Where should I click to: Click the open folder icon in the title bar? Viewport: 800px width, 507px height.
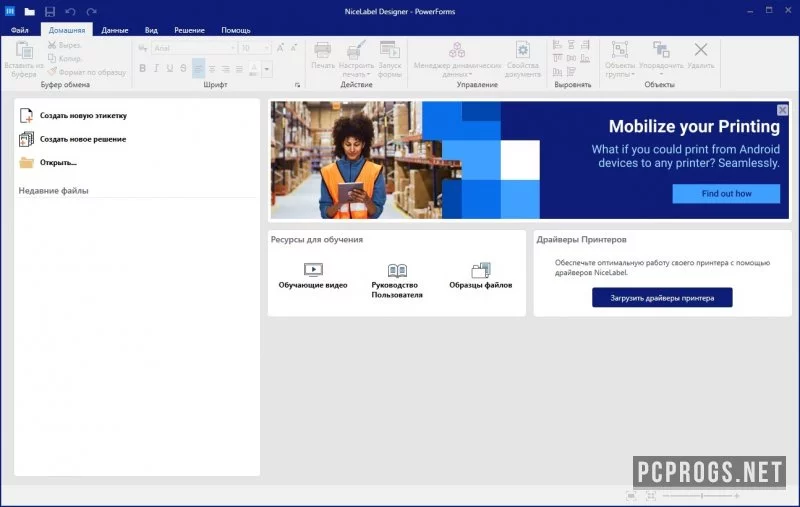(x=30, y=11)
